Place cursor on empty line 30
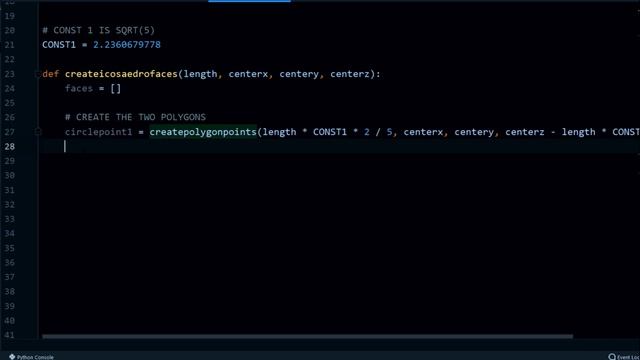640x360 pixels. coord(339,176)
